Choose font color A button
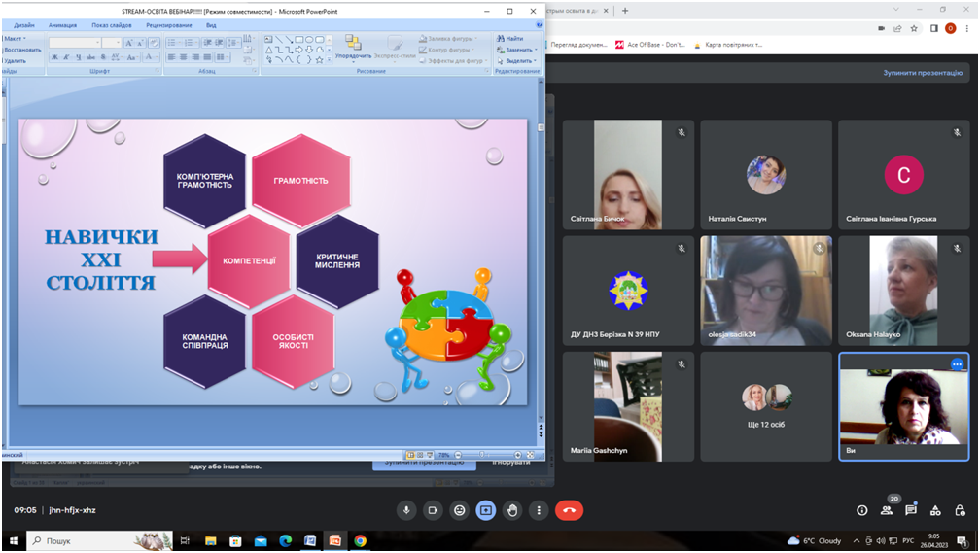This screenshot has width=980, height=553. coord(151,57)
